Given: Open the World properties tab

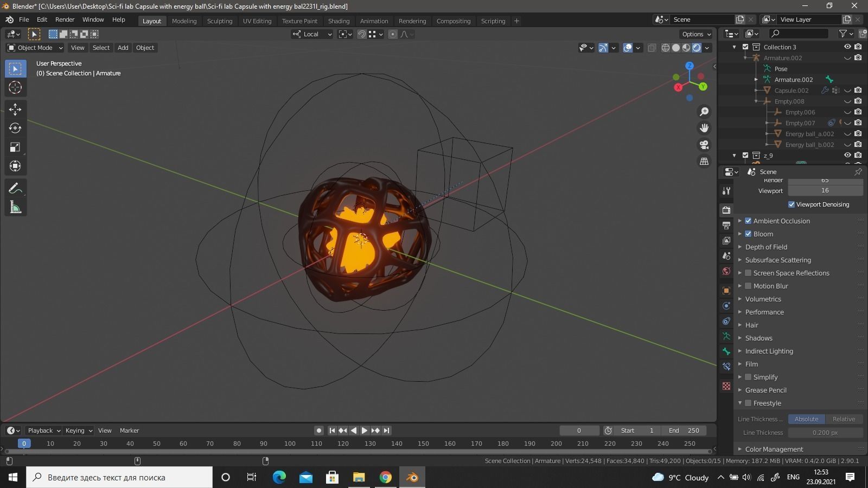Looking at the screenshot, I should click(x=726, y=271).
